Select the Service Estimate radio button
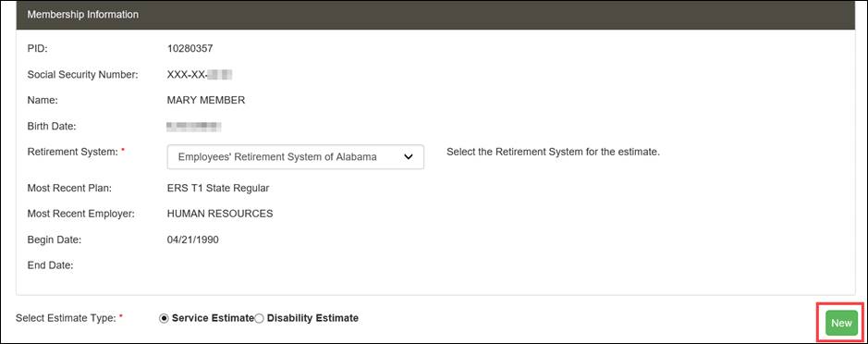This screenshot has width=868, height=344. tap(164, 318)
